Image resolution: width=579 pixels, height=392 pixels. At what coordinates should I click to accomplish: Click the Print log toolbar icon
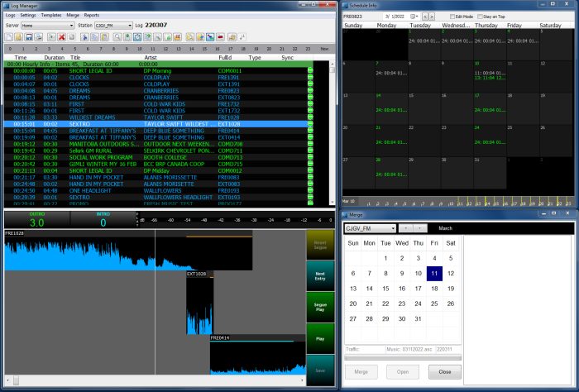(x=38, y=37)
